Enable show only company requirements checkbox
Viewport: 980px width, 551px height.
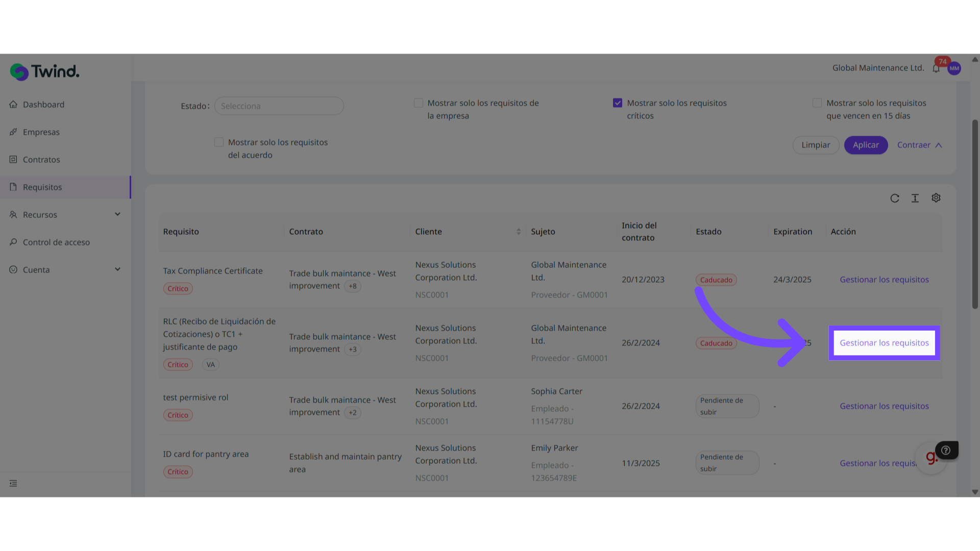(x=419, y=103)
